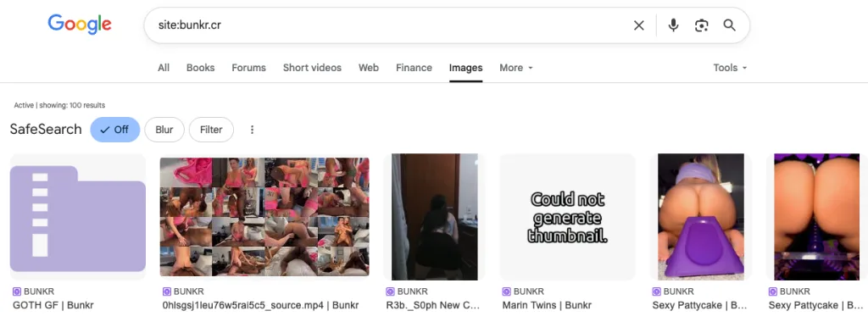The image size is (868, 322).
Task: Switch to the Web tab
Action: pyautogui.click(x=369, y=68)
